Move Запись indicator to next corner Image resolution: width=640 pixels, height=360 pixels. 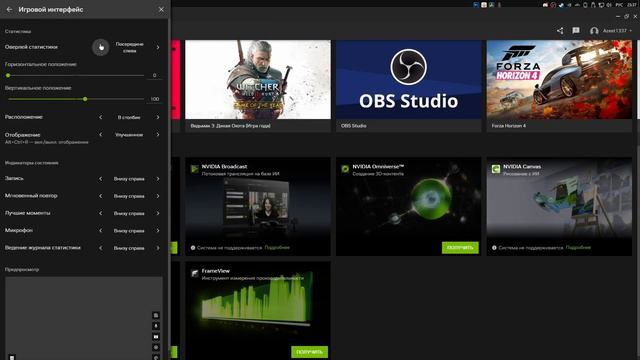point(158,179)
